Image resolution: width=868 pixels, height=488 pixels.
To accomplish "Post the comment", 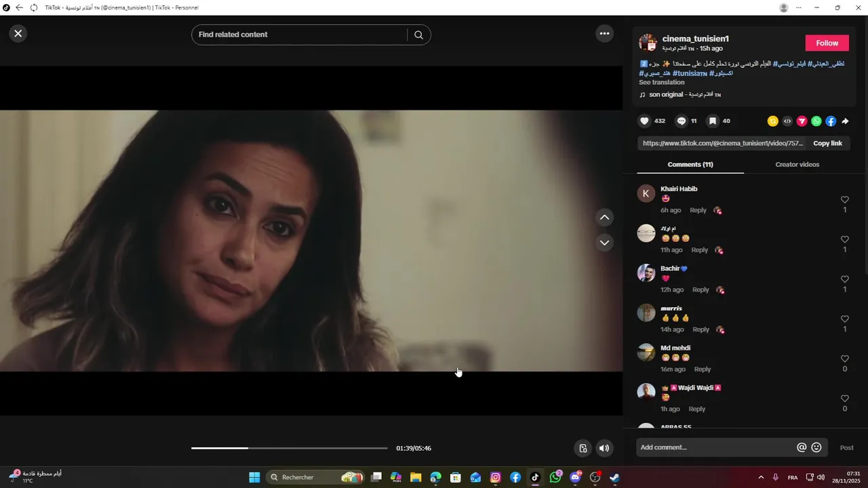I will (x=847, y=448).
